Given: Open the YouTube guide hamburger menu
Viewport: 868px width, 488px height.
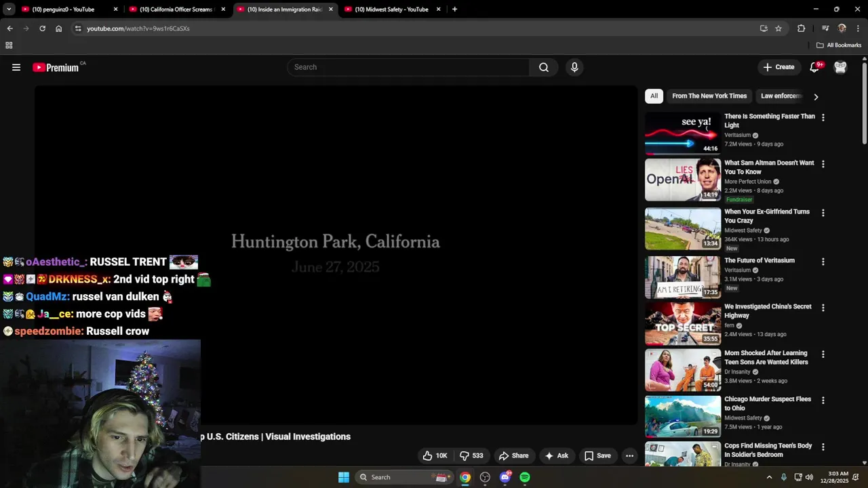Looking at the screenshot, I should coord(16,67).
